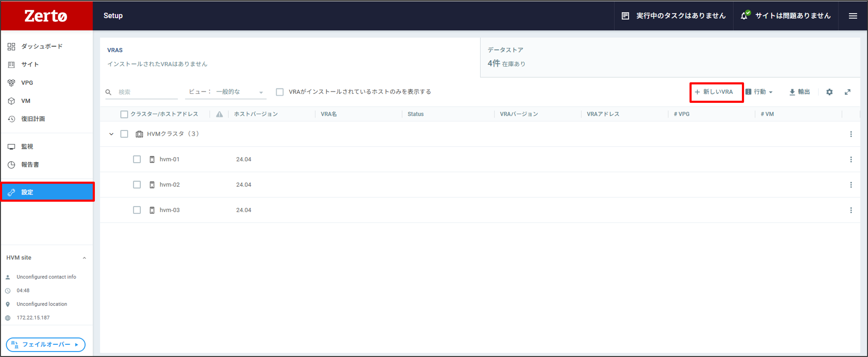Click the hvm-03 host icon

pyautogui.click(x=152, y=210)
